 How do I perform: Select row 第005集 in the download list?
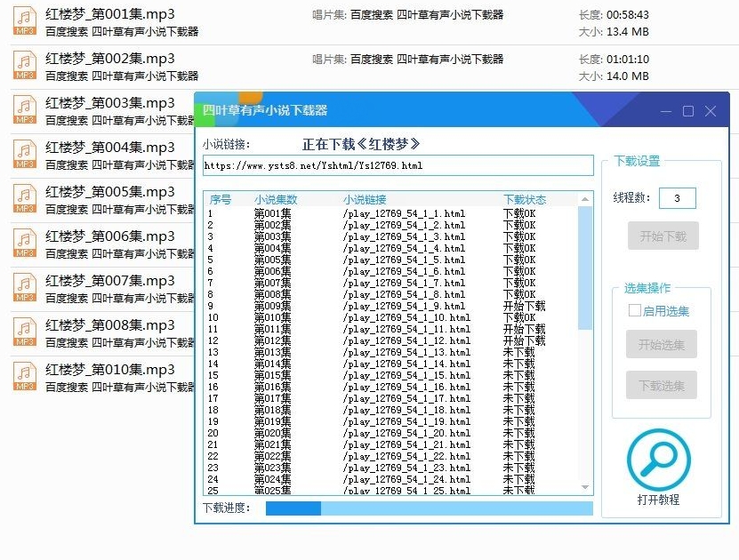click(x=390, y=260)
